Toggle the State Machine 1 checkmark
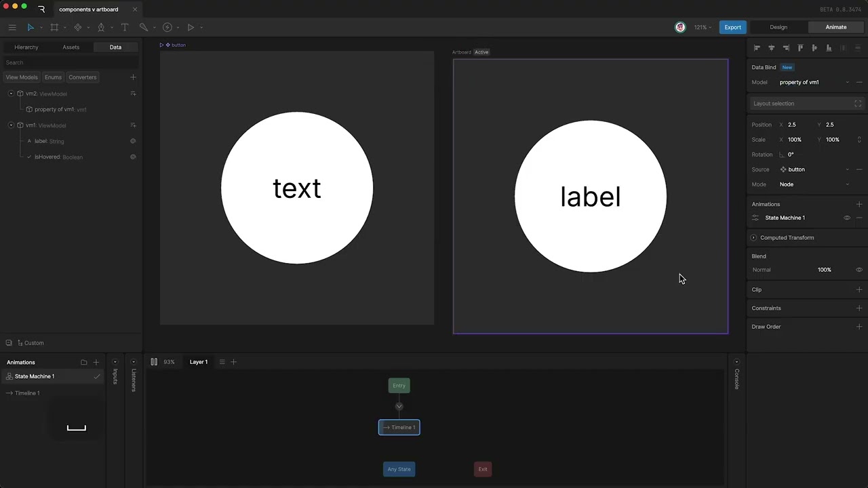 point(97,377)
